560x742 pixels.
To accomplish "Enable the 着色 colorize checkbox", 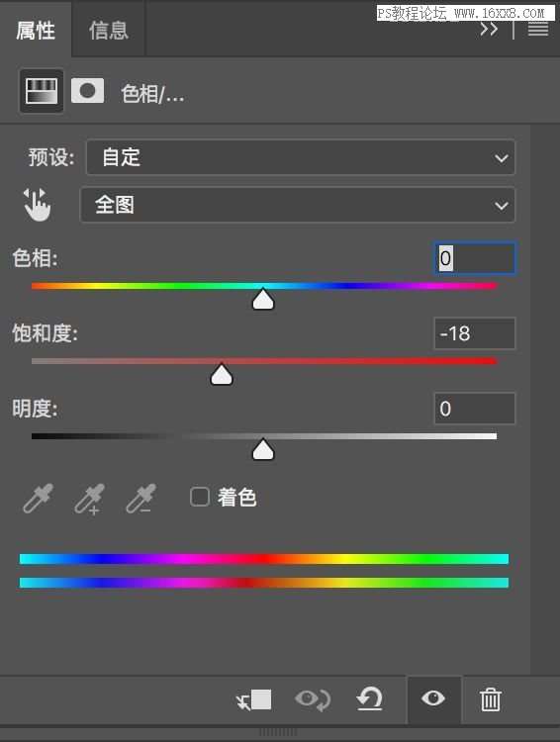I will [x=200, y=497].
